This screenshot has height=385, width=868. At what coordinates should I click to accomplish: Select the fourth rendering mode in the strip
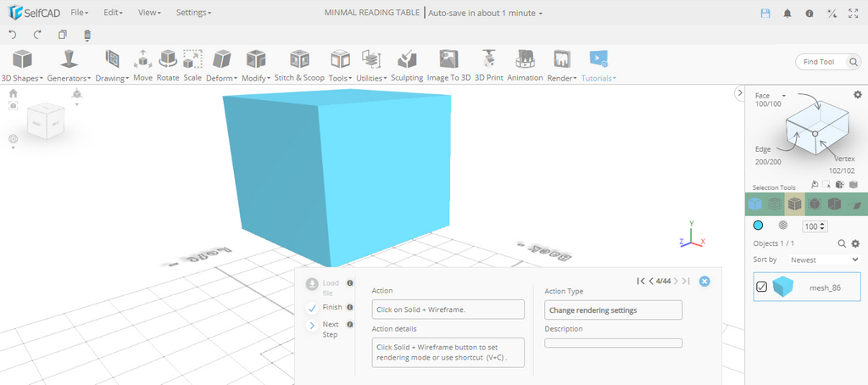pos(815,204)
